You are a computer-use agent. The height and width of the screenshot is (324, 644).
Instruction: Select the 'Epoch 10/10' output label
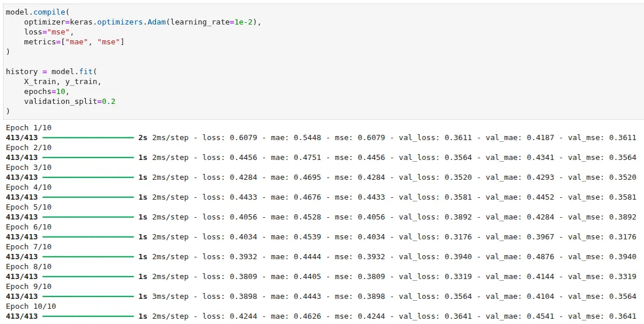[x=31, y=306]
